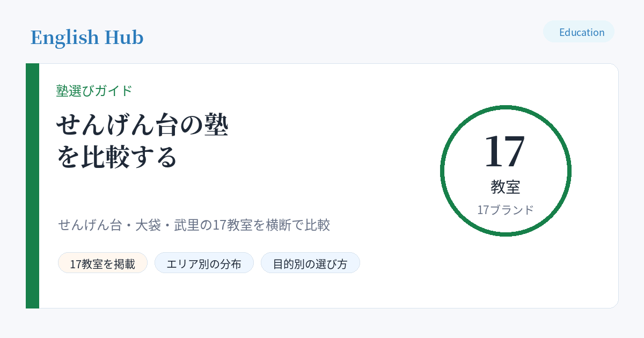Screen dimensions: 644x338
Task: Click the English Hub logo text
Action: [x=87, y=38]
